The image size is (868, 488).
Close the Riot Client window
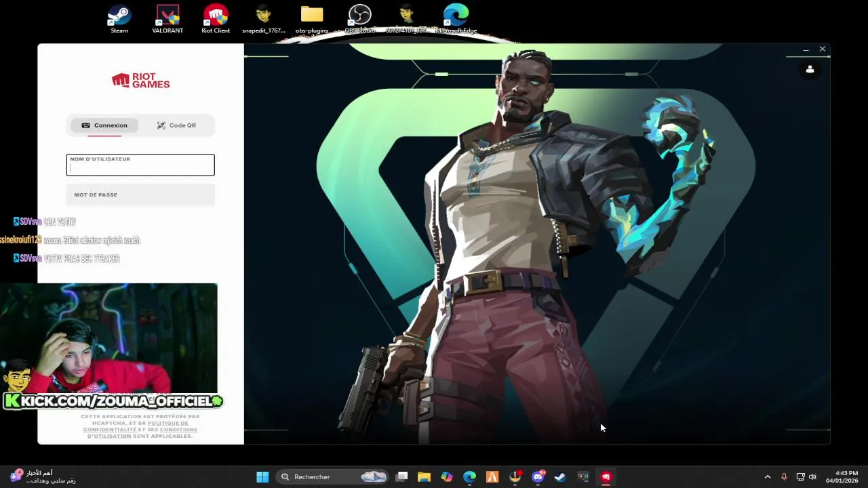823,49
